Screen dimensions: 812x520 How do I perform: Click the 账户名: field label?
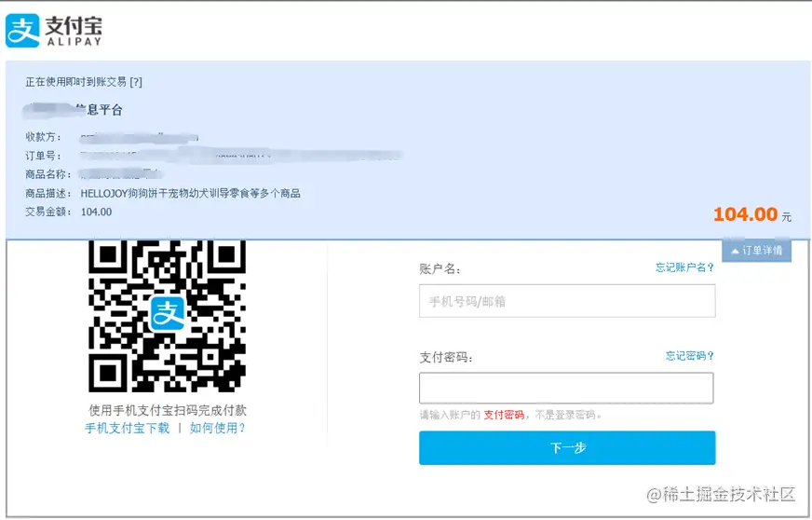tap(440, 268)
